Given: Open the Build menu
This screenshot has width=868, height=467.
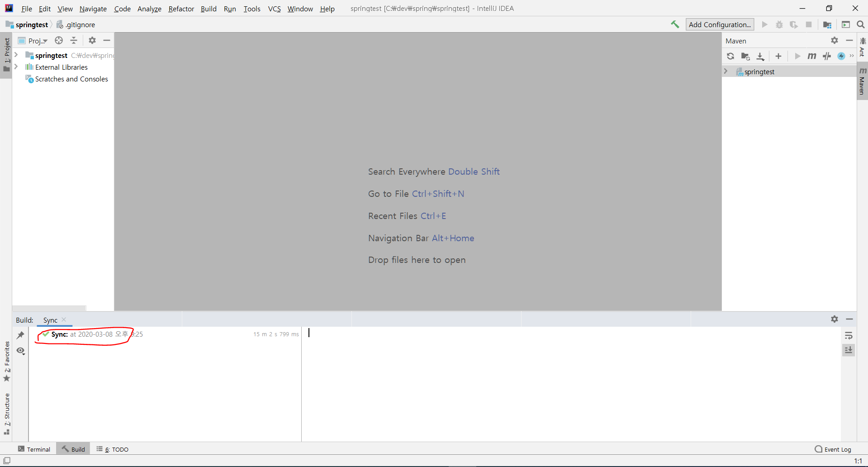Looking at the screenshot, I should coord(209,9).
